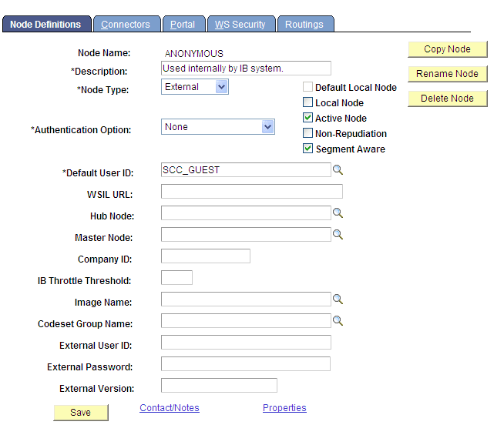Open the WS Security tab

[241, 24]
